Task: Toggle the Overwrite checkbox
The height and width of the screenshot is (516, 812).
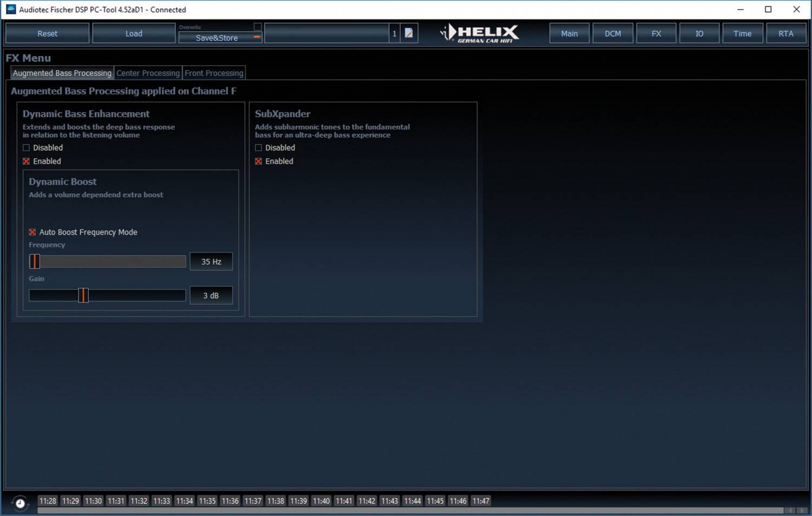Action: point(258,27)
